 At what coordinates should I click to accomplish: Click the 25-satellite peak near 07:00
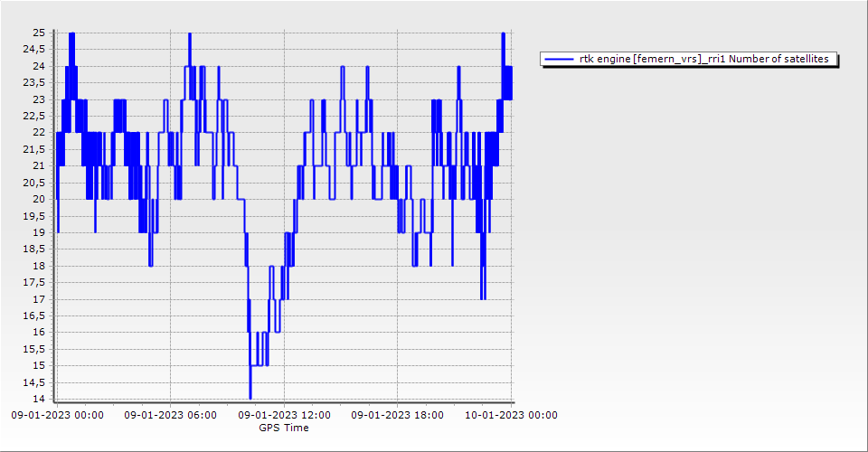pos(190,34)
